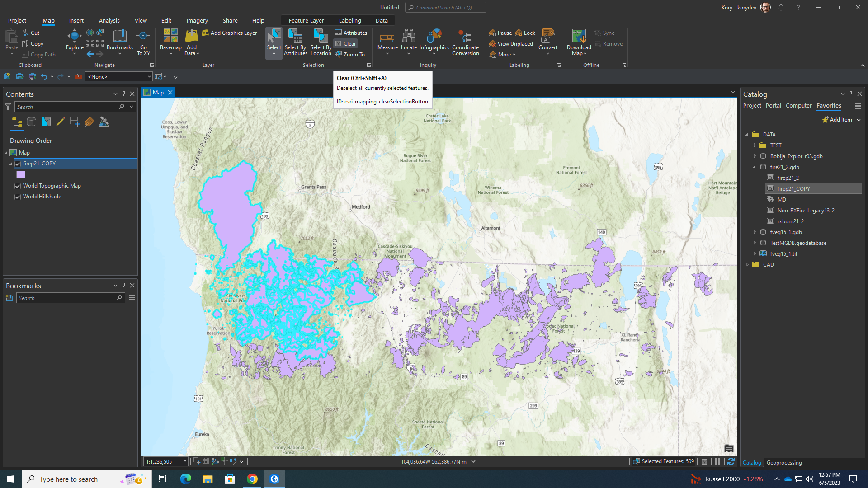Select the Explore tool

(x=74, y=41)
